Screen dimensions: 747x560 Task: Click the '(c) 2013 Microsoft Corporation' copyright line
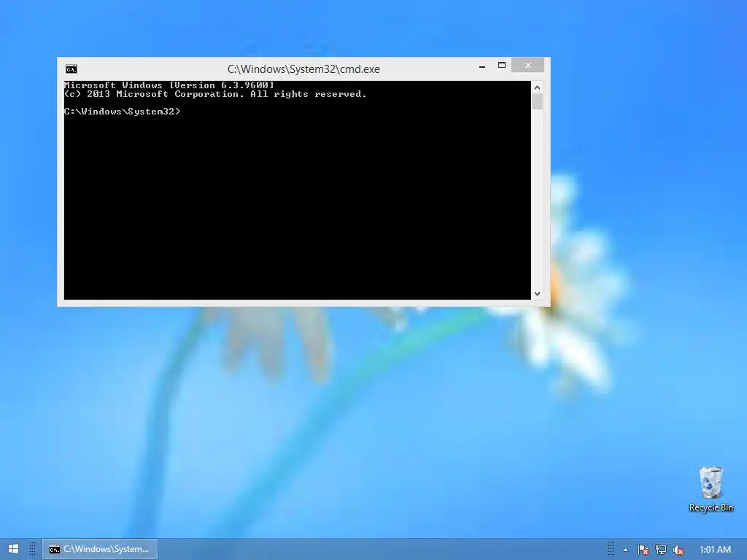pos(215,94)
